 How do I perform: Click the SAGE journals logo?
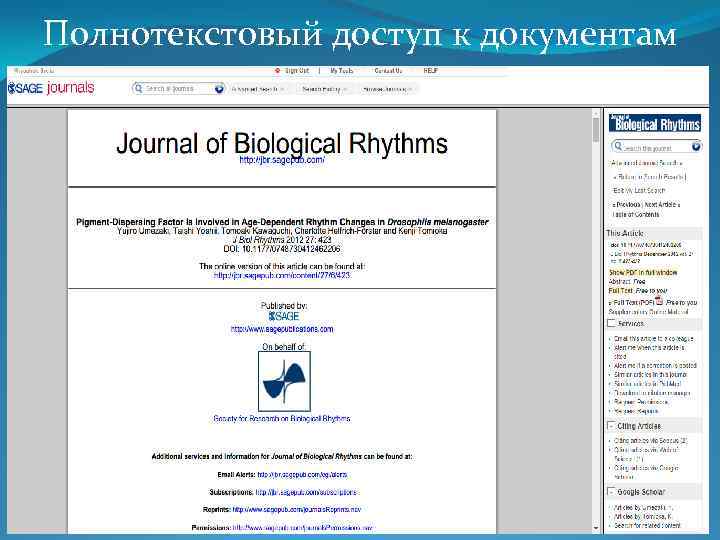point(51,88)
